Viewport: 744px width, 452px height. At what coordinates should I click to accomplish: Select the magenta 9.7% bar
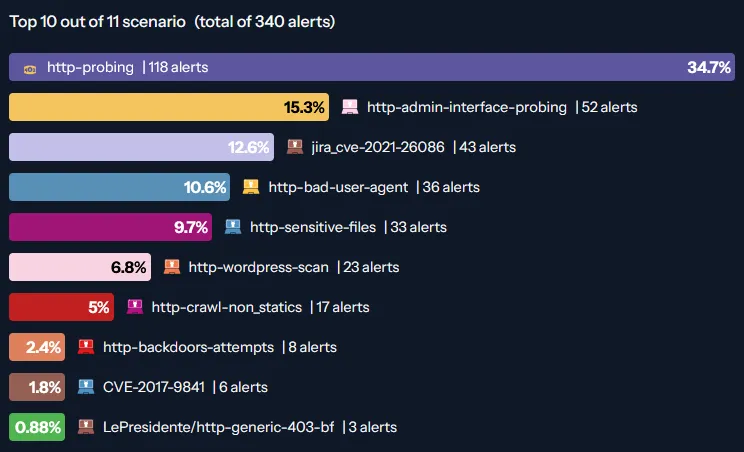pyautogui.click(x=111, y=227)
